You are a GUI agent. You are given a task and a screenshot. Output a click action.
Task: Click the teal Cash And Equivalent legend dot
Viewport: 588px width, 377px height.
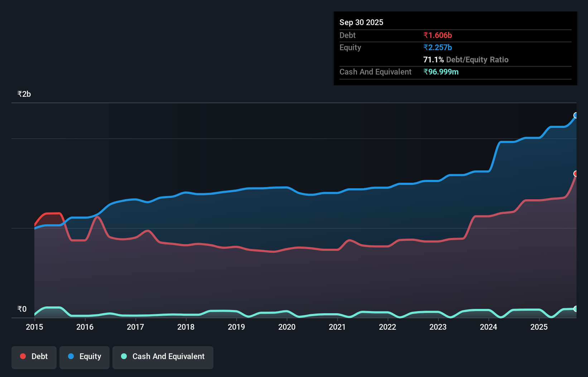tap(124, 356)
